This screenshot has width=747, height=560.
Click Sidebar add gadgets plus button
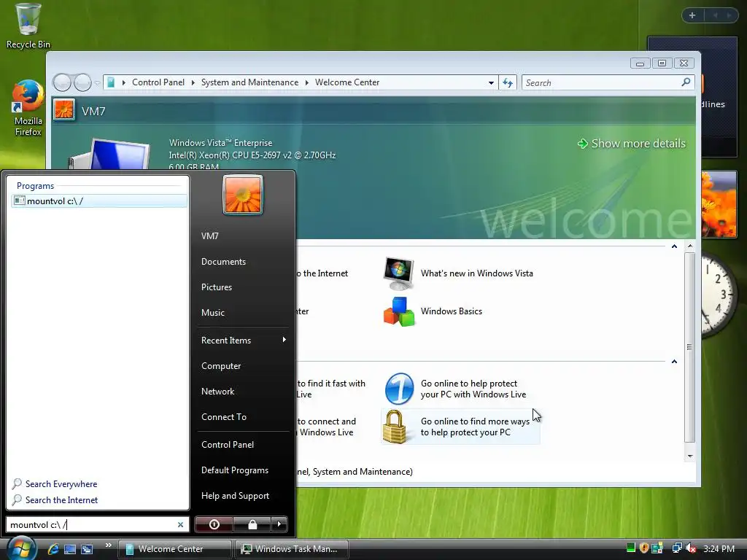(x=692, y=15)
